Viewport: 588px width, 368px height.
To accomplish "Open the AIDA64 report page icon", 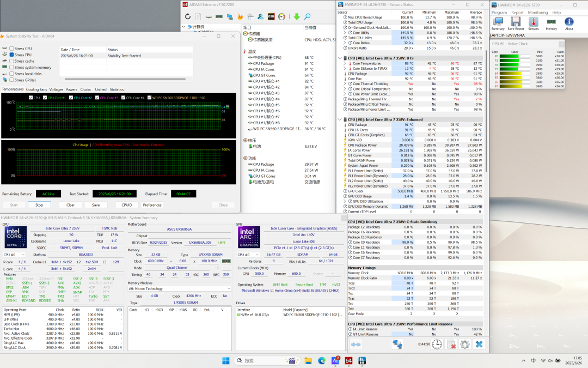I will point(198,16).
